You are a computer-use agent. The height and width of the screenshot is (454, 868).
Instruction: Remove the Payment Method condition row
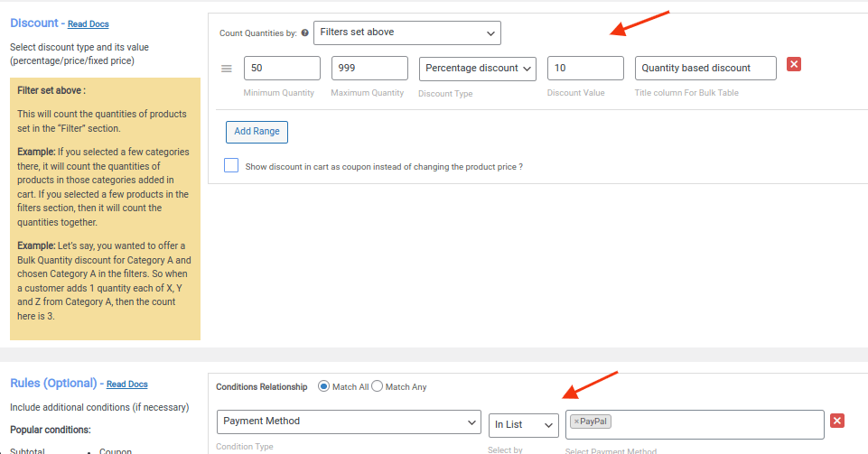[x=837, y=421]
